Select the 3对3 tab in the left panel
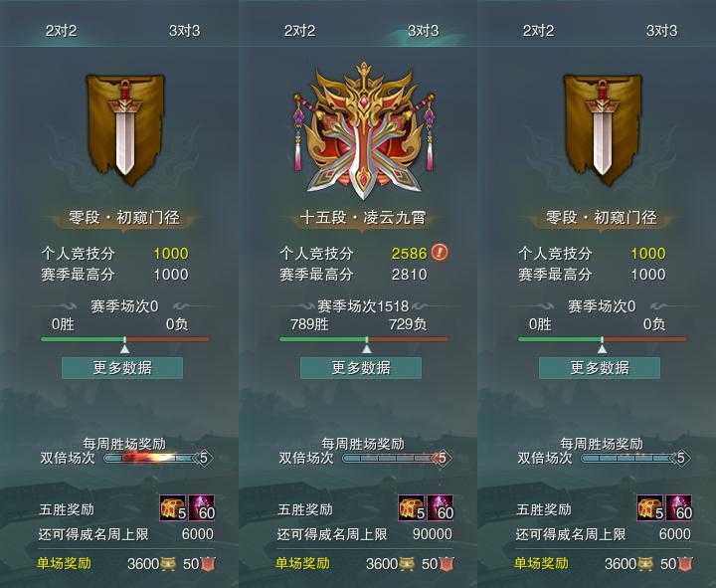716x588 pixels. pos(185,31)
